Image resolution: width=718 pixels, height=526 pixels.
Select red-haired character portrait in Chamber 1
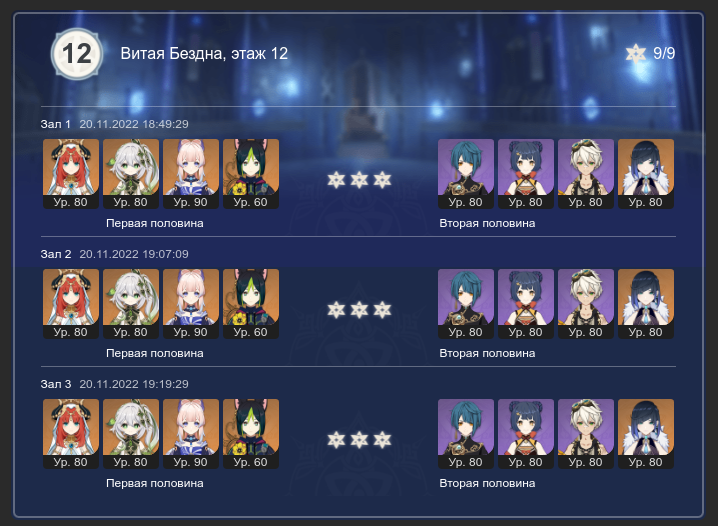coord(71,174)
